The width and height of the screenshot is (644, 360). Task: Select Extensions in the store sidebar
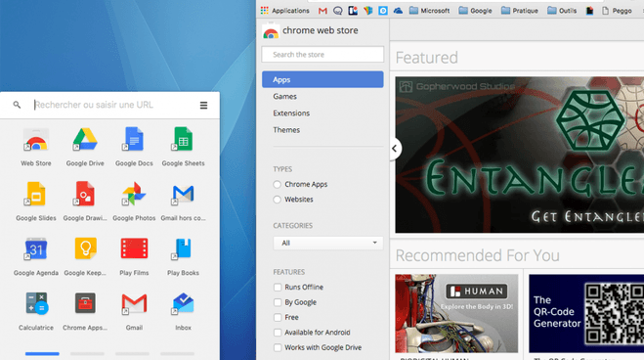(291, 113)
